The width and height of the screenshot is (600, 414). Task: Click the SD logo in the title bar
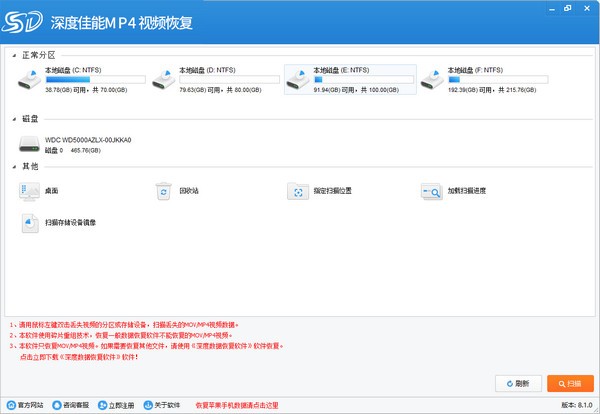click(22, 22)
